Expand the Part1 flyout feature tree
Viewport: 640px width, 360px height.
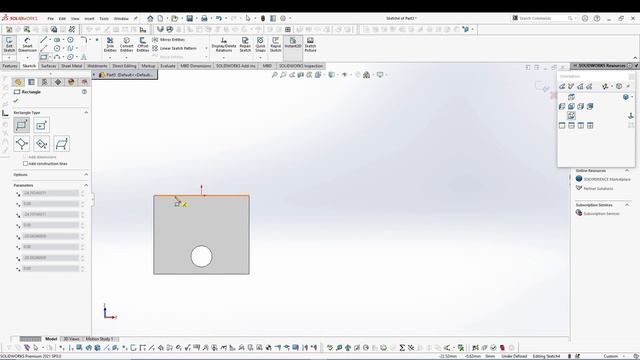pos(94,75)
